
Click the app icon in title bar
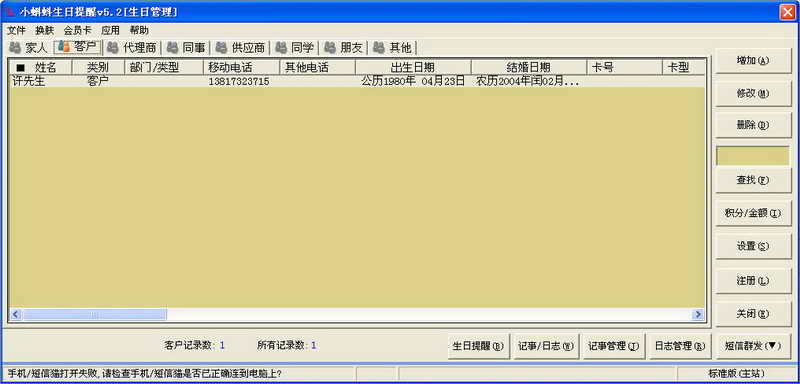coord(10,12)
